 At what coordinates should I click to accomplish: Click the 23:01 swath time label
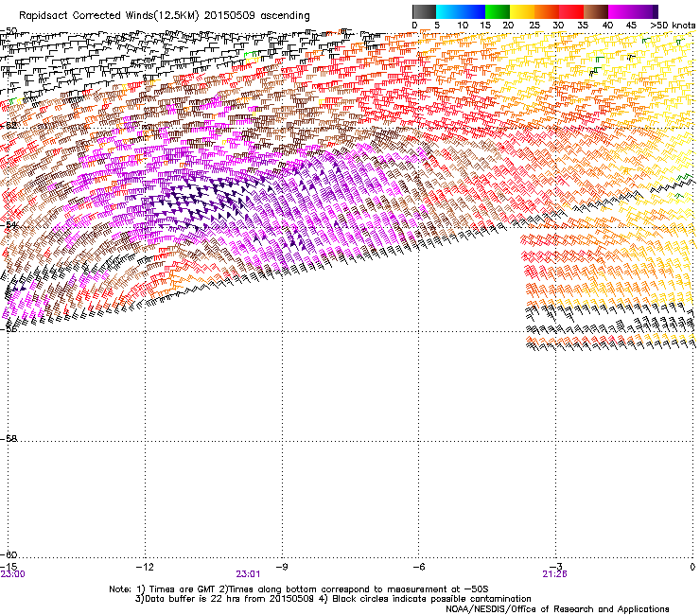[248, 574]
